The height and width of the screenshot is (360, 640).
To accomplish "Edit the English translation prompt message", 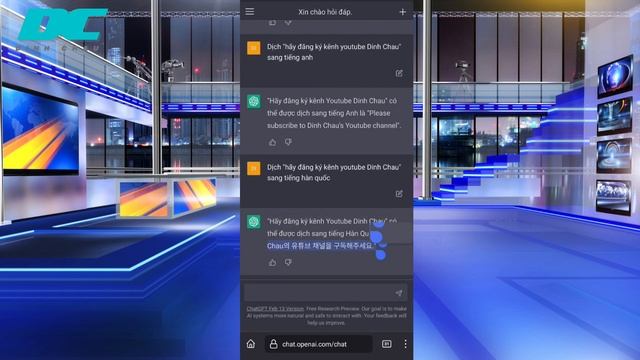I will pyautogui.click(x=399, y=73).
